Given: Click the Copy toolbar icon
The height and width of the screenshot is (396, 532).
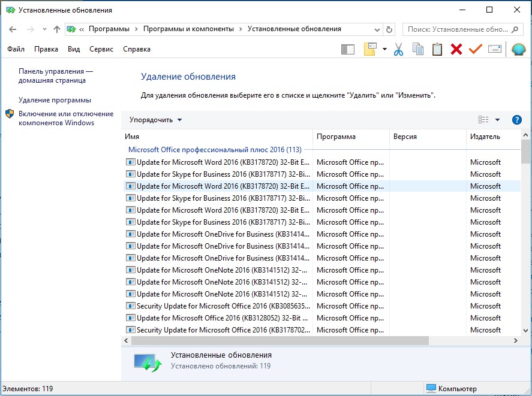Looking at the screenshot, I should (x=418, y=49).
